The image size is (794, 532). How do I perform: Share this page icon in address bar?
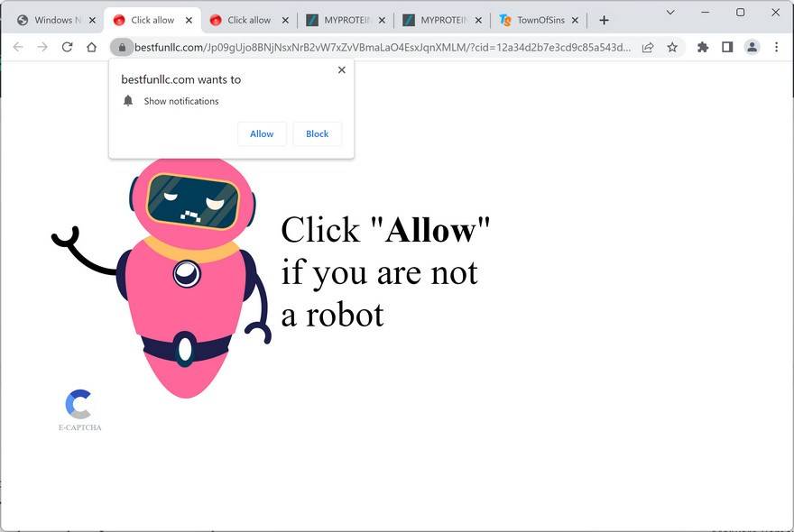click(648, 47)
